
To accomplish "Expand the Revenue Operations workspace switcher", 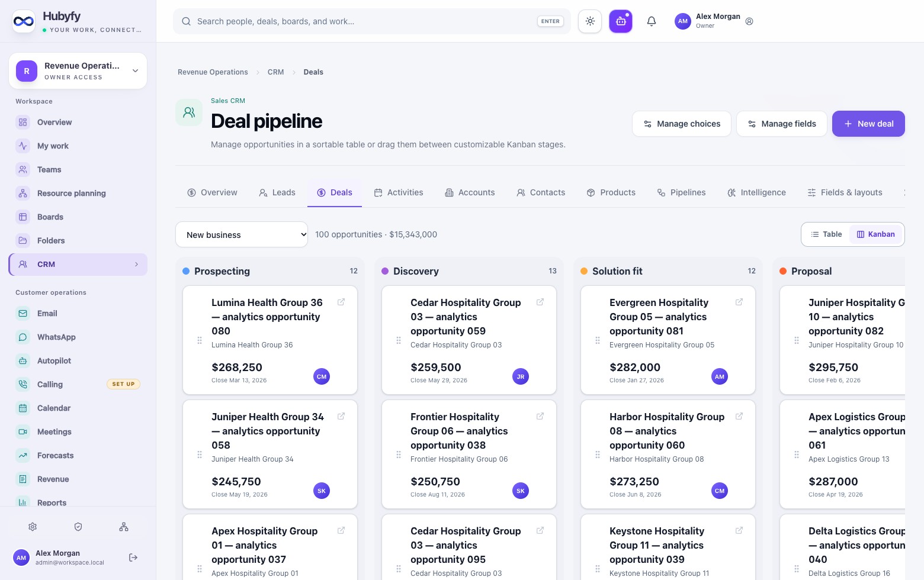I will [x=78, y=71].
